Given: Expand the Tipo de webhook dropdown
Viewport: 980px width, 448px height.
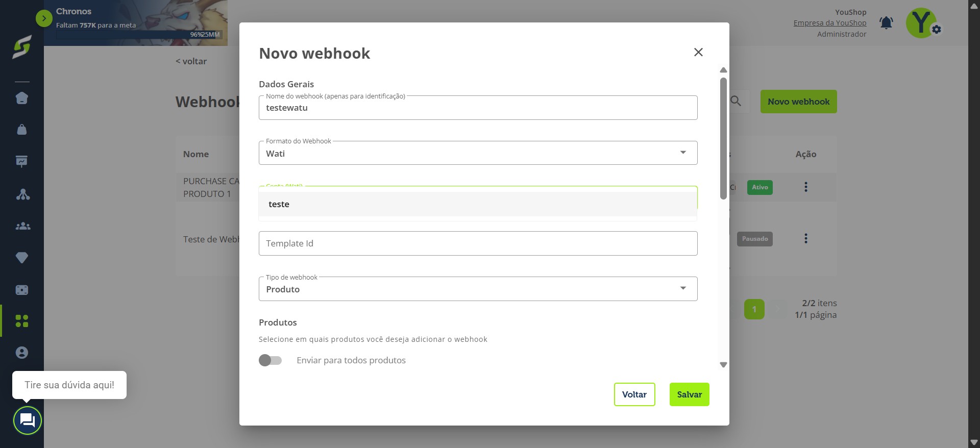Looking at the screenshot, I should pyautogui.click(x=478, y=289).
